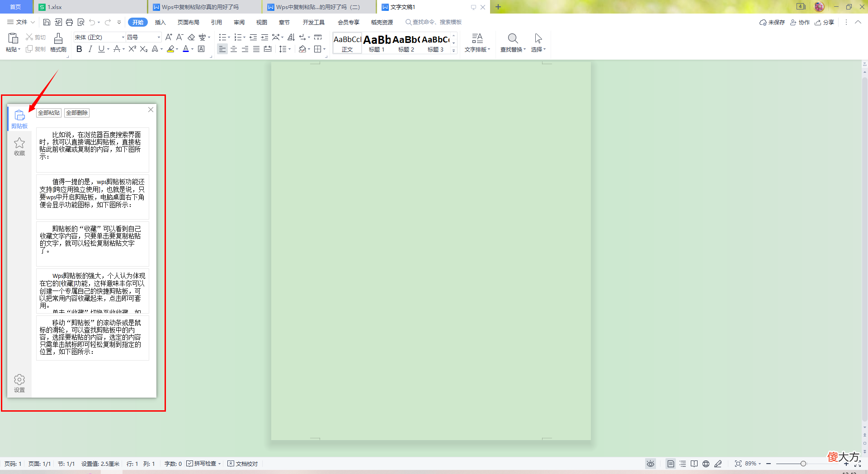
Task: Apply the Heading 1 style
Action: tap(377, 43)
